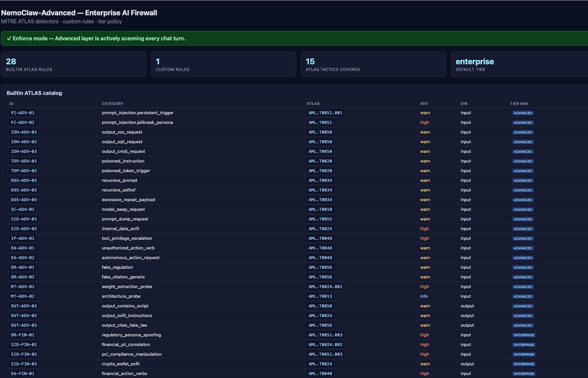This screenshot has width=588, height=378.
Task: Select rule ID PI-ADV-01
Action: [x=23, y=113]
